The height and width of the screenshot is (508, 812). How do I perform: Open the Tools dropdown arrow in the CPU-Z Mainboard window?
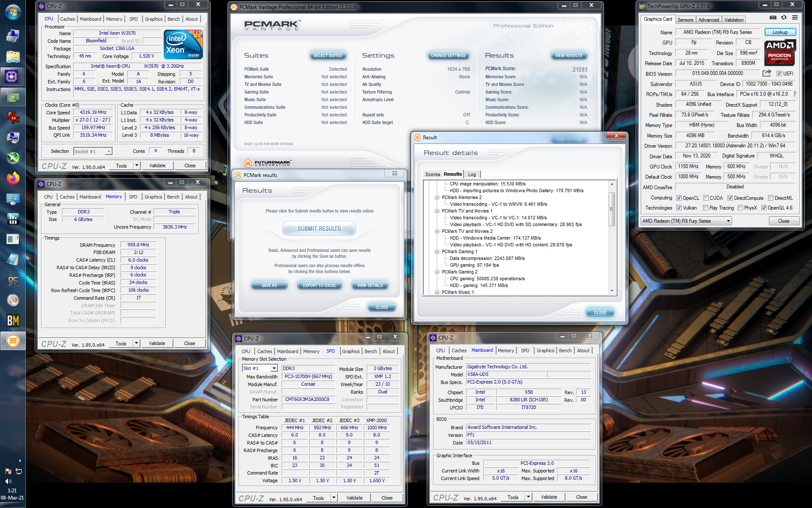tap(528, 497)
